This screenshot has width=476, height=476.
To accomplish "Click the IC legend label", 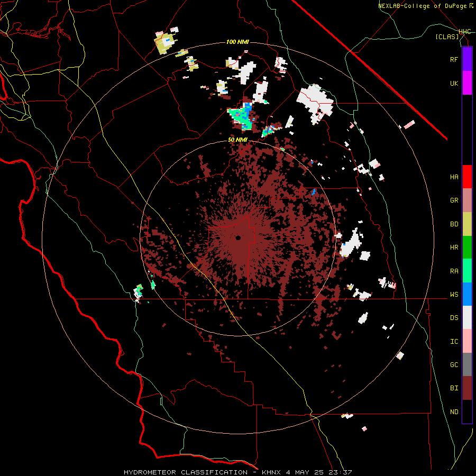I will (x=454, y=342).
